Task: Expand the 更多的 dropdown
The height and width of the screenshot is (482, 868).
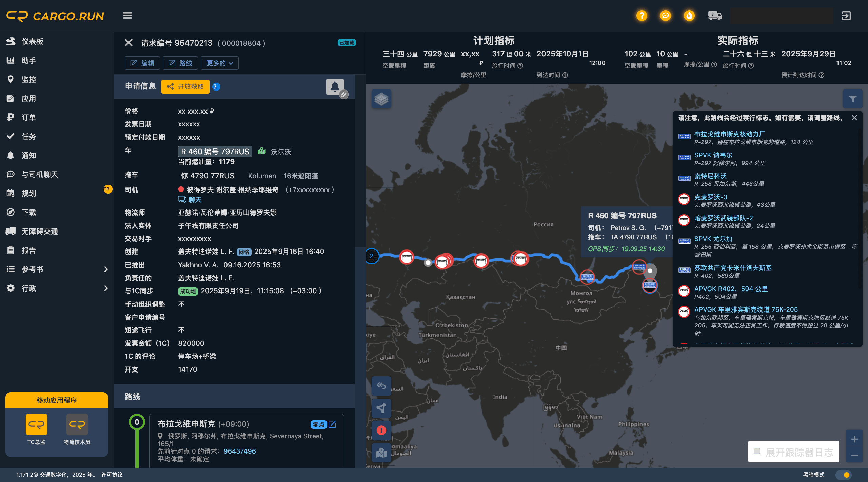Action: [x=219, y=63]
